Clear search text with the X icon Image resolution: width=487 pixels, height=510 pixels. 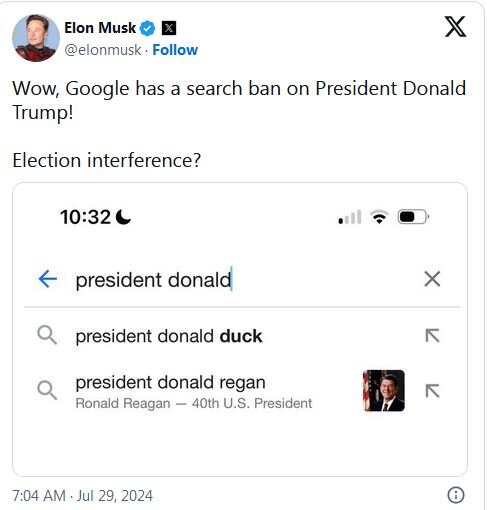(x=432, y=279)
